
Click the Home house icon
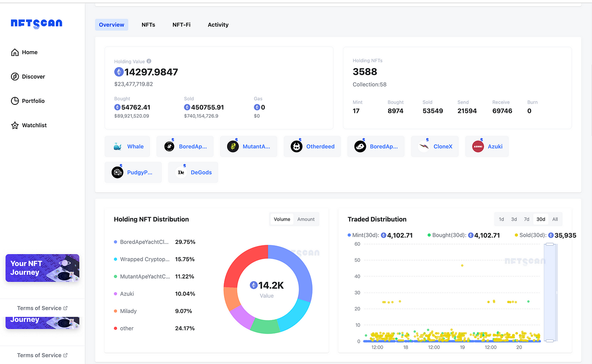(15, 52)
